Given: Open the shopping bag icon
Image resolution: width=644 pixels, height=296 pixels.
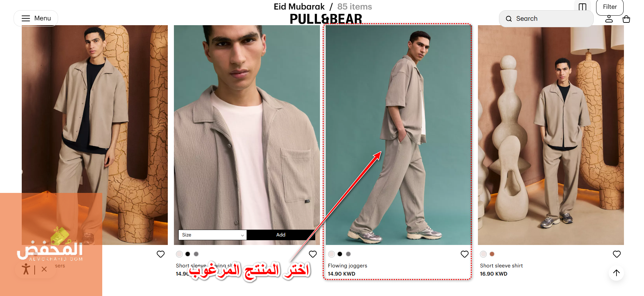Looking at the screenshot, I should click(626, 19).
